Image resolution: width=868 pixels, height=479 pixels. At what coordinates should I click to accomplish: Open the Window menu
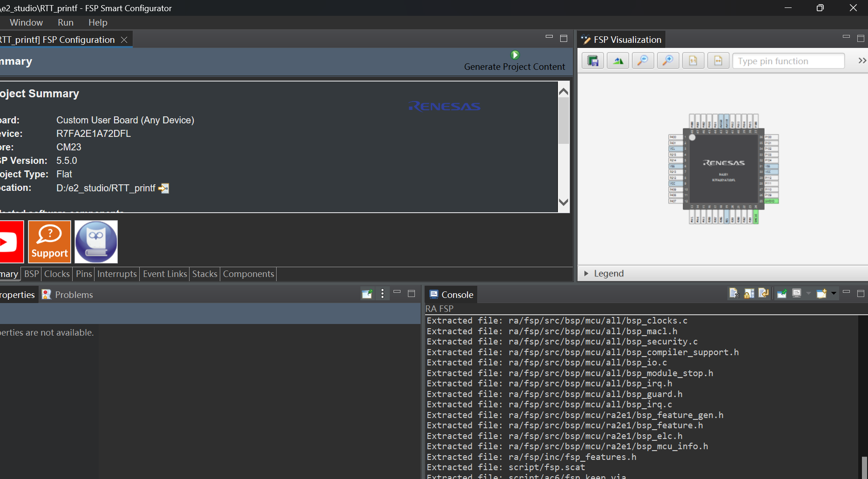click(26, 22)
